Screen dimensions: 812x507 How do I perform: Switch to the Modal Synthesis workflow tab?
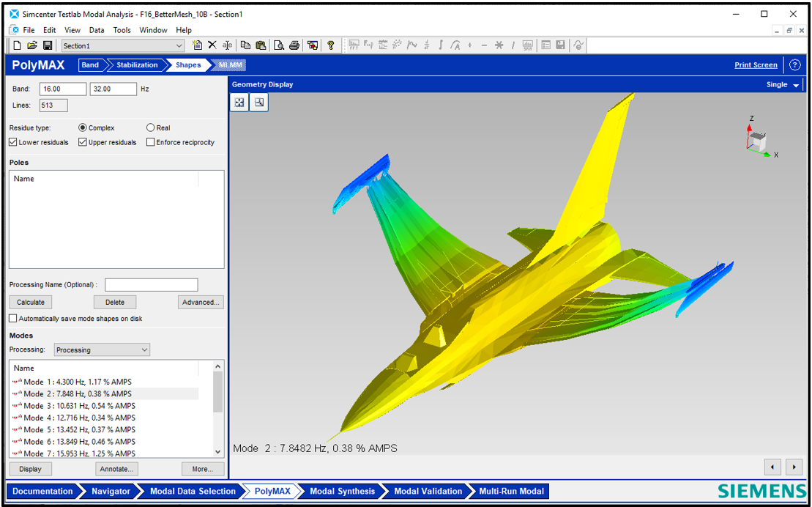tap(342, 492)
